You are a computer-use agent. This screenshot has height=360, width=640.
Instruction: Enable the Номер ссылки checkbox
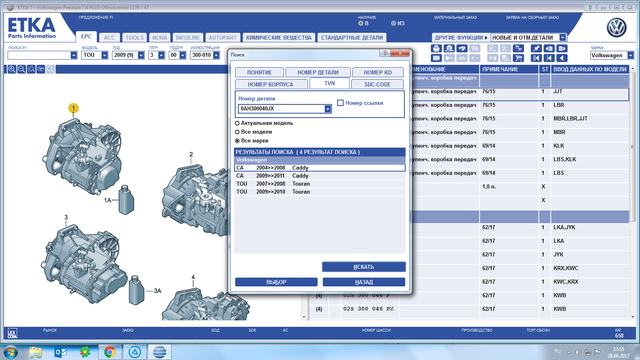pos(340,103)
